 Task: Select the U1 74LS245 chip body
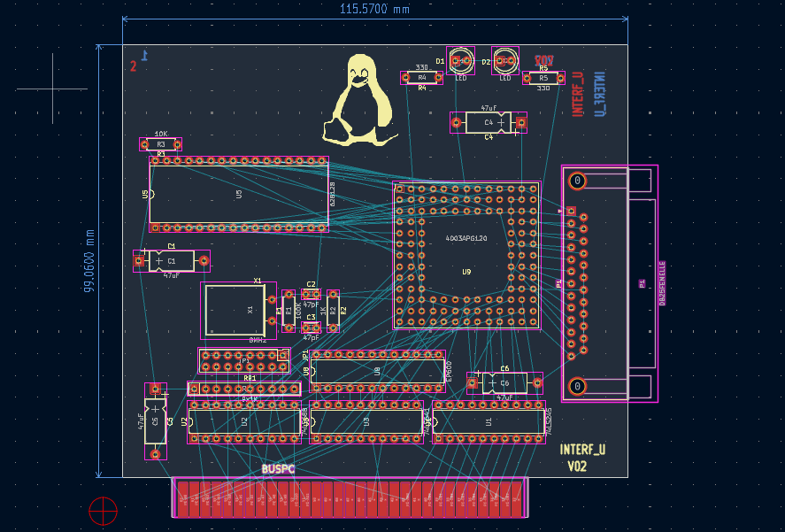tap(489, 421)
